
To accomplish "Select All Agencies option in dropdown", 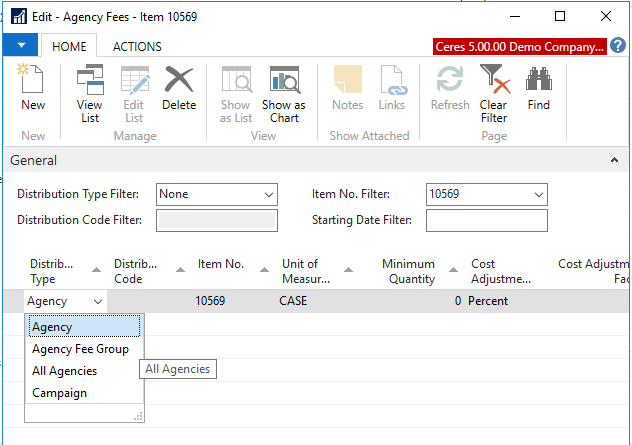I will (65, 371).
